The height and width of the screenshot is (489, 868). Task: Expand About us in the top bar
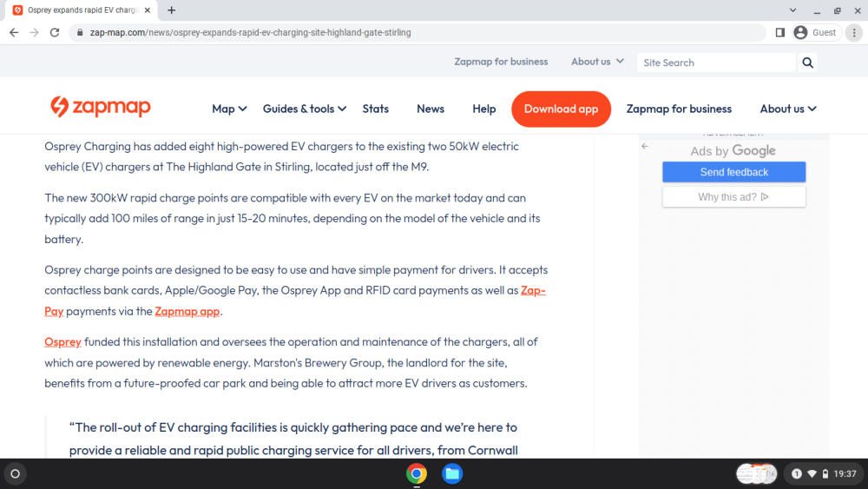597,62
